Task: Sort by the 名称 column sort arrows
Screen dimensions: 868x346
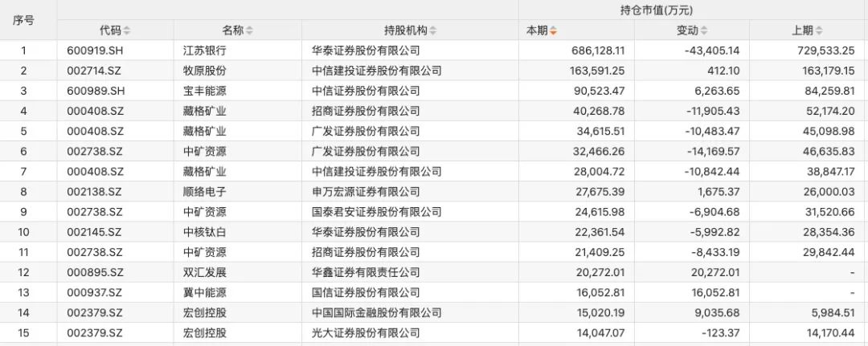Action: pos(249,31)
